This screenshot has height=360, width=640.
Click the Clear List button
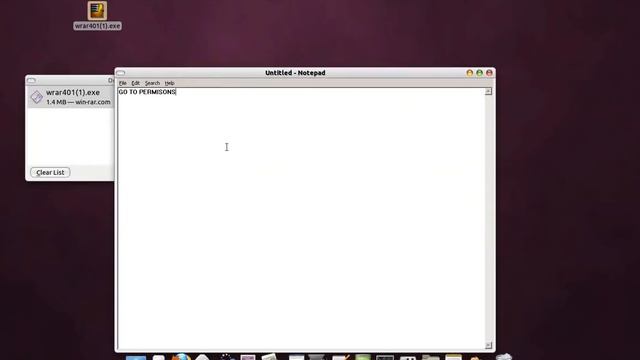pyautogui.click(x=50, y=172)
